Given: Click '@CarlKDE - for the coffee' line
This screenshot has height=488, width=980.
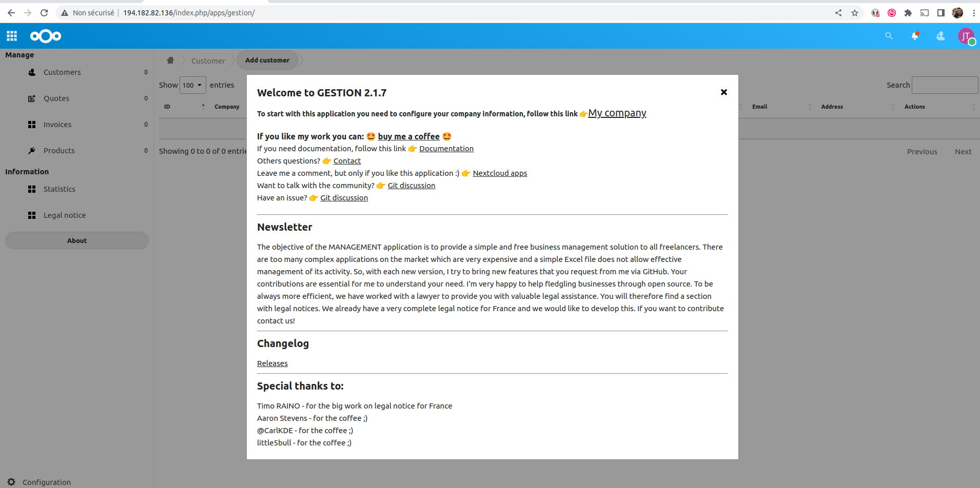Looking at the screenshot, I should click(x=305, y=431).
